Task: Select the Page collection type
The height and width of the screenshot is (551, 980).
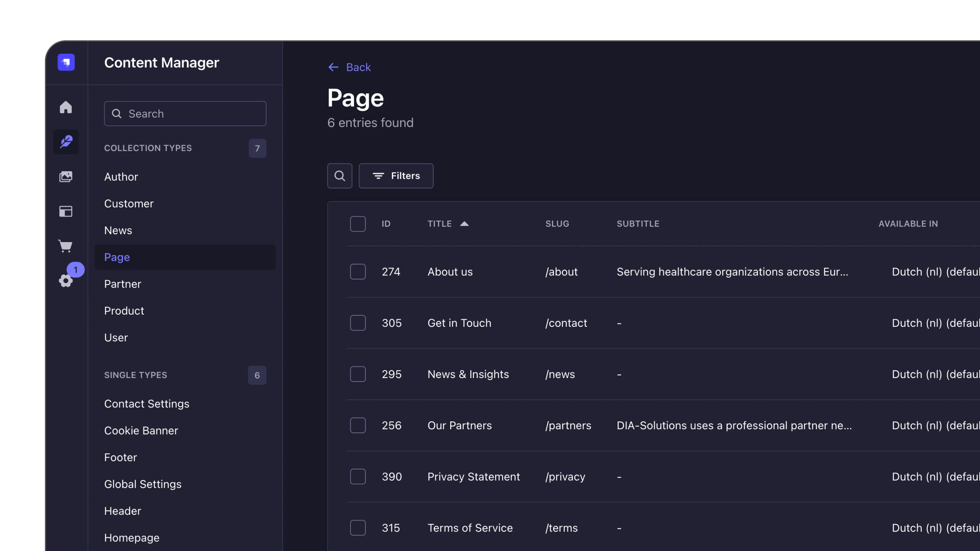Action: pyautogui.click(x=185, y=257)
